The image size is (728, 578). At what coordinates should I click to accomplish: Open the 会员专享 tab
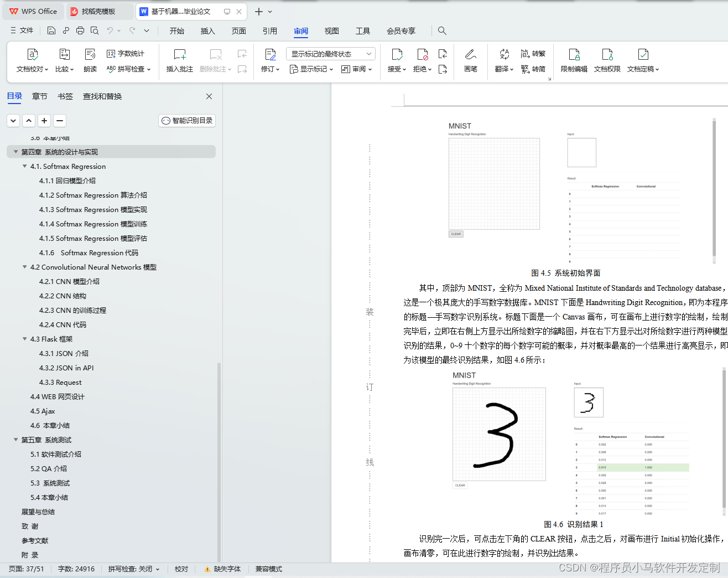click(401, 31)
